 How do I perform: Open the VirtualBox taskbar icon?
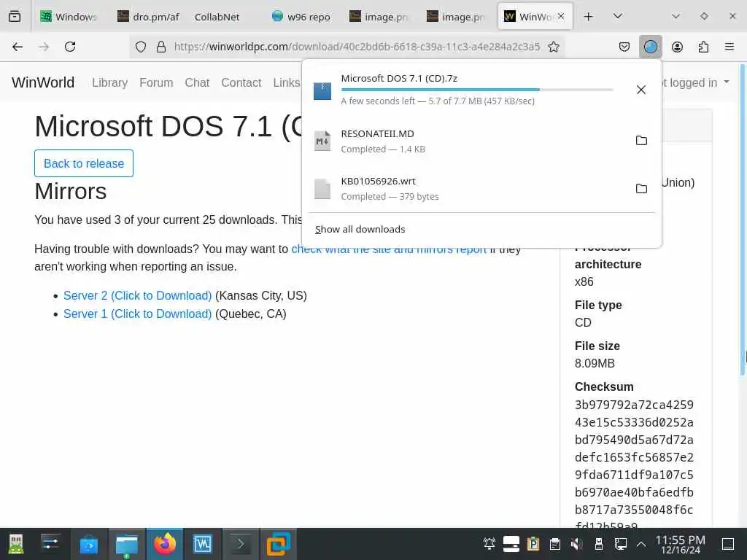pyautogui.click(x=278, y=544)
